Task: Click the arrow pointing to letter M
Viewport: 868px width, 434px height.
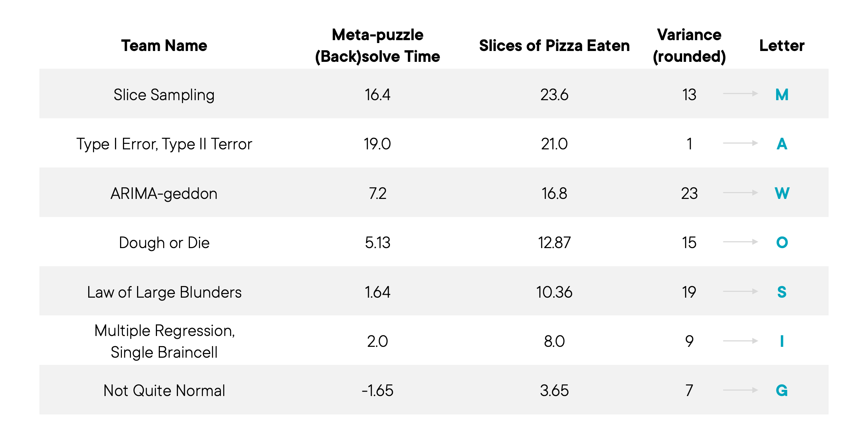Action: (740, 94)
